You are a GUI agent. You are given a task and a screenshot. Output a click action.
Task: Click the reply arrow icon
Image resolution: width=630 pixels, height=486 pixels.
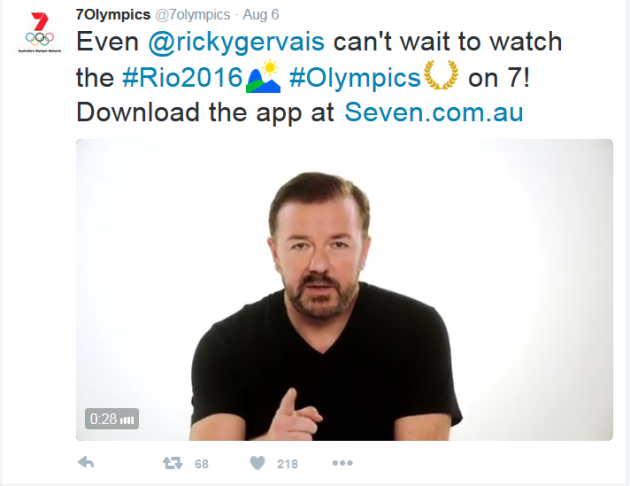coord(86,463)
